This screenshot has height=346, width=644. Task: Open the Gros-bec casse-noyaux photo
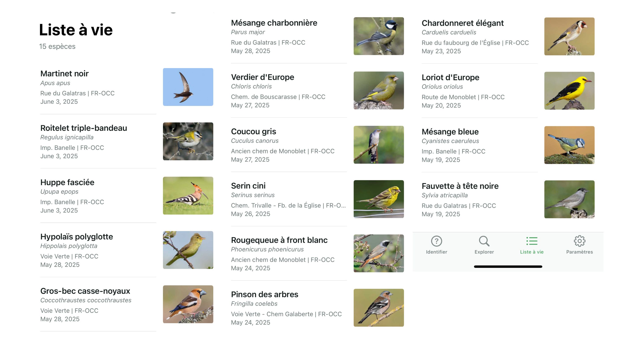pos(188,304)
